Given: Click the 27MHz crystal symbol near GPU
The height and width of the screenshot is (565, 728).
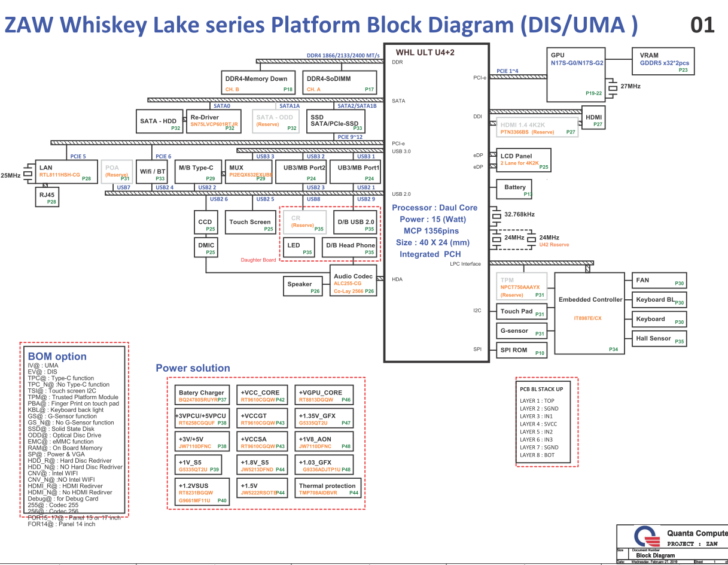Looking at the screenshot, I should click(x=612, y=87).
